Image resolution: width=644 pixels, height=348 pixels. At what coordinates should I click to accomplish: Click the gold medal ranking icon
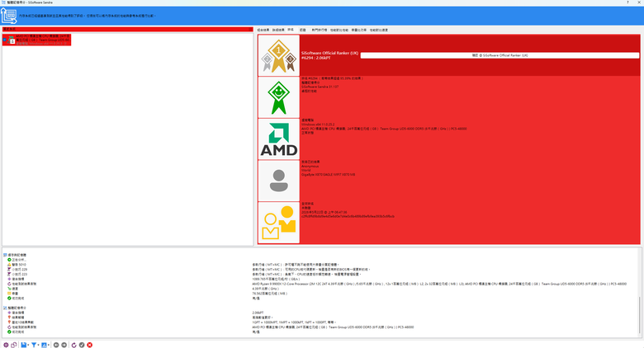[x=278, y=55]
